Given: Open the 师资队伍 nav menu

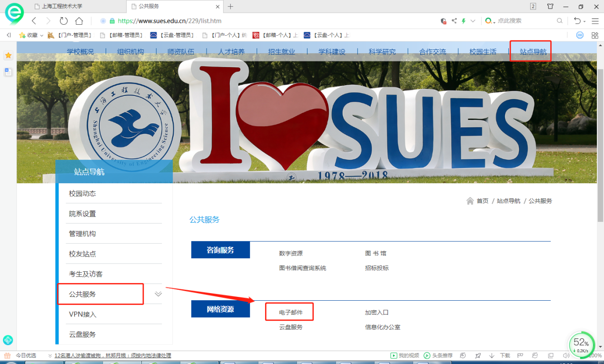Looking at the screenshot, I should (x=181, y=52).
